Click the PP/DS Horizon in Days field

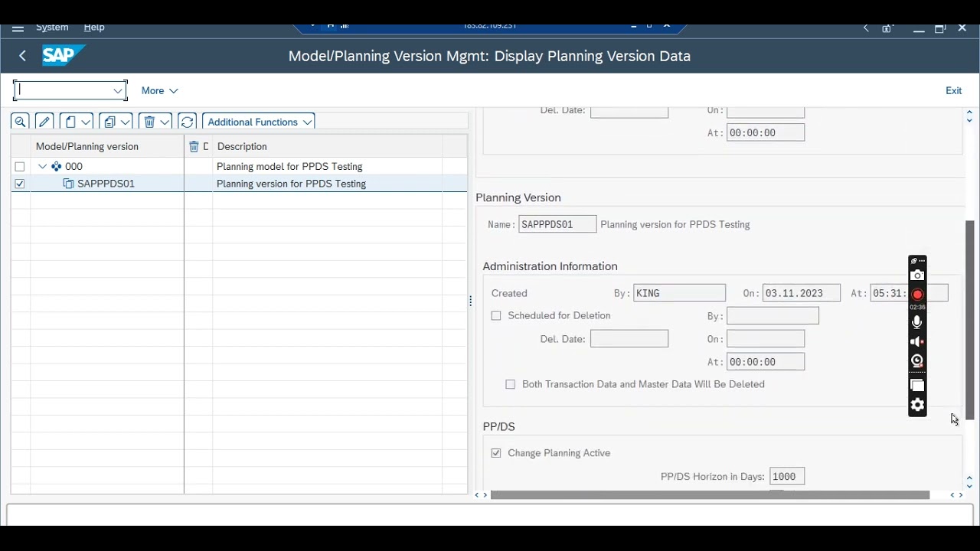pos(787,476)
